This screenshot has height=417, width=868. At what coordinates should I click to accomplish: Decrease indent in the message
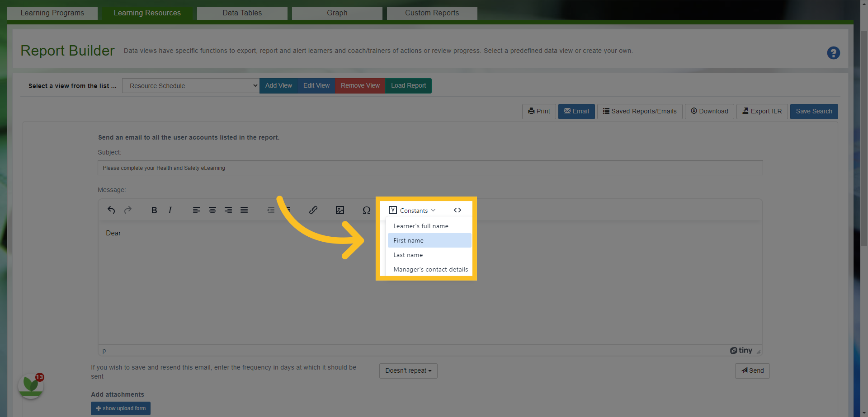pos(271,210)
